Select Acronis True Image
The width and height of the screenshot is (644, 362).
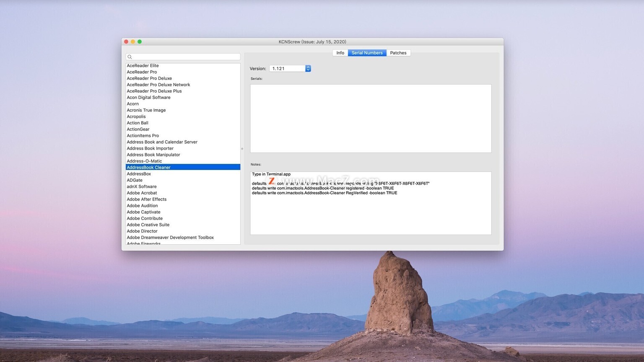(x=183, y=110)
